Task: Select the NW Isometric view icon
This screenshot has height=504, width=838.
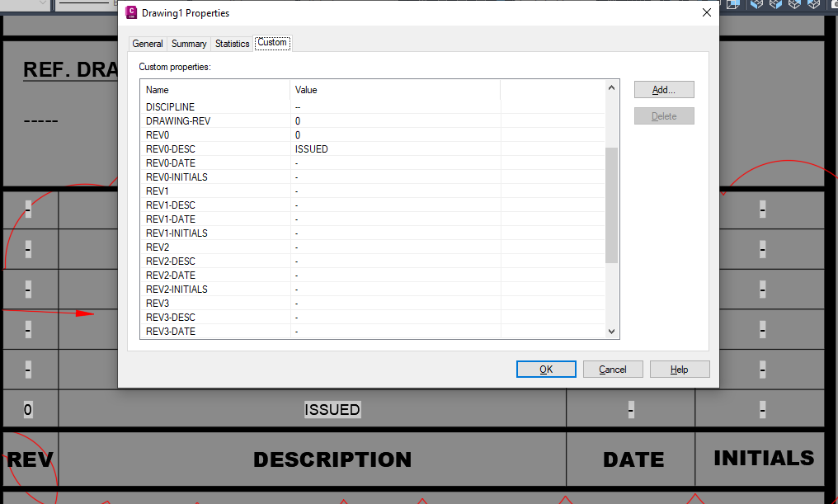Action: [x=813, y=5]
